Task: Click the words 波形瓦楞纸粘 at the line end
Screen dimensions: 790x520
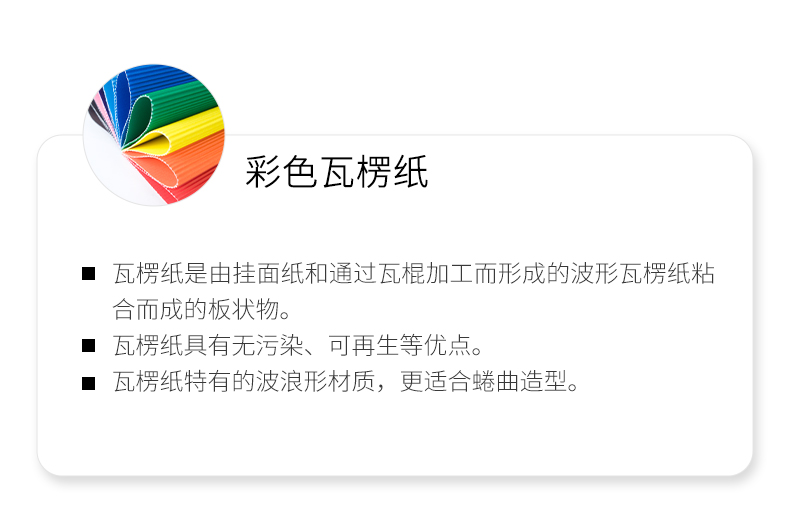Action: pos(643,274)
